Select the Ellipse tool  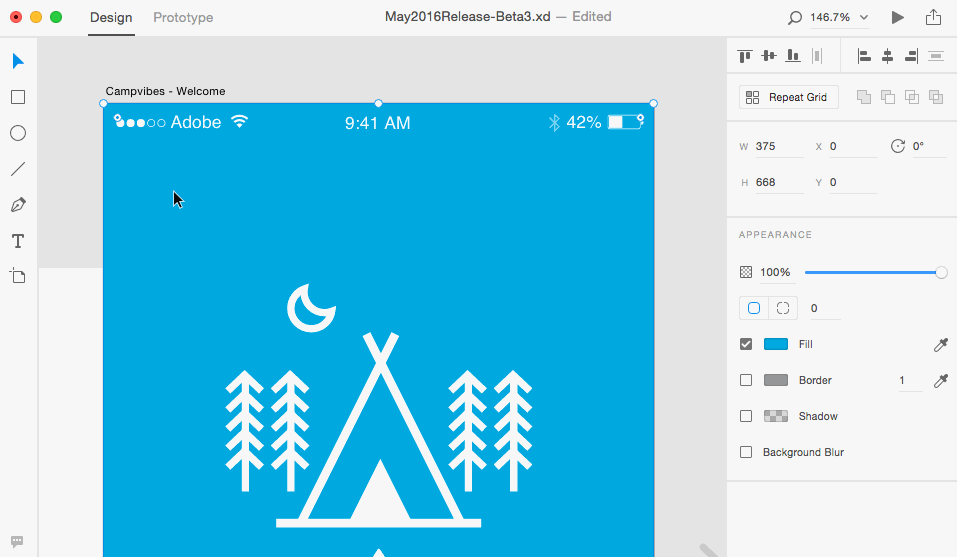(x=18, y=133)
